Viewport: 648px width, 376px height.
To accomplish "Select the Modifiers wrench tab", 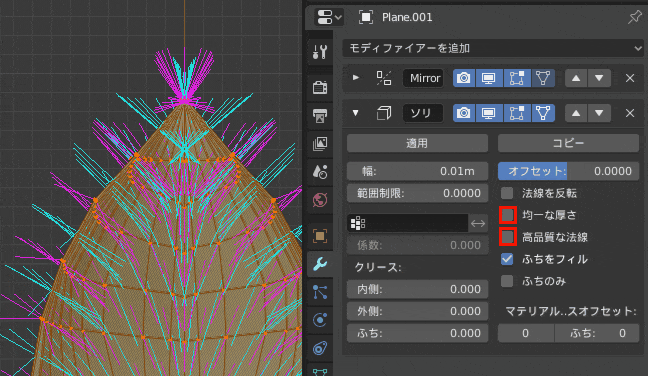I will (x=320, y=264).
